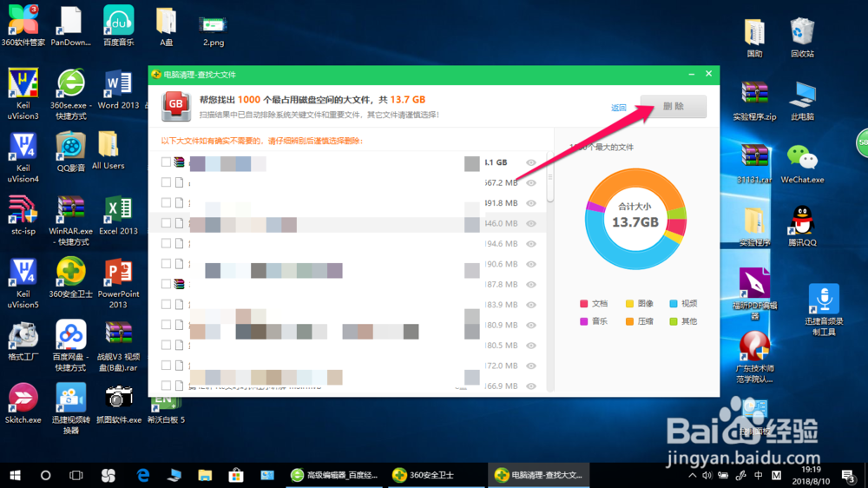This screenshot has height=488, width=868.
Task: Click the 压缩 orange legend swatch
Action: pos(629,321)
